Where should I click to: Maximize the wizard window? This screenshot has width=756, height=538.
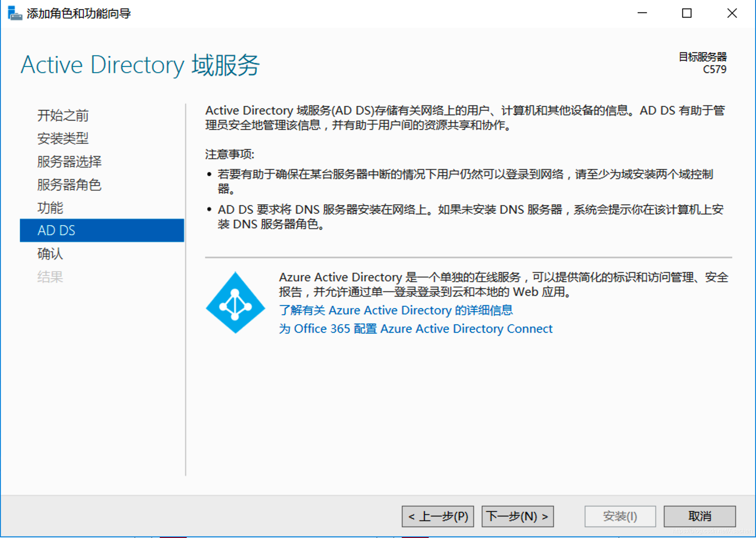click(x=687, y=13)
